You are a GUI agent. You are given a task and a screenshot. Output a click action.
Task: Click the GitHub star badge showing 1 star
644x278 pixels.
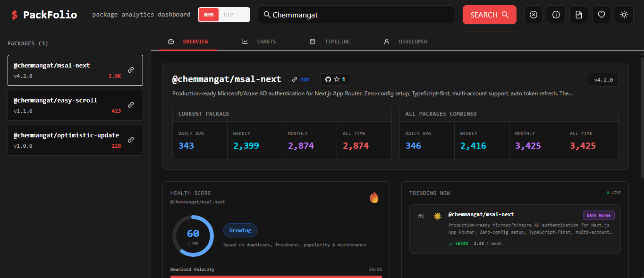[335, 79]
